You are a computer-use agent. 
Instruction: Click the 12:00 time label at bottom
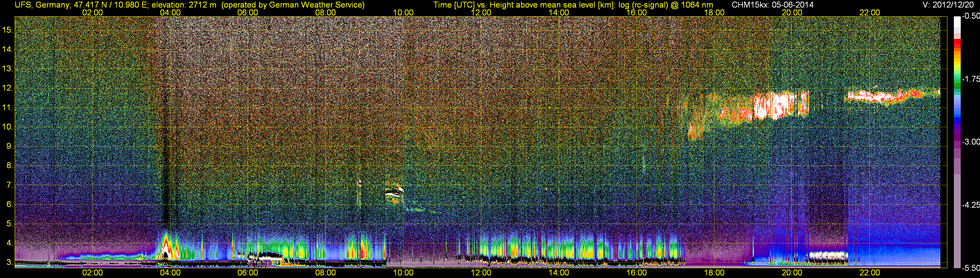pyautogui.click(x=481, y=273)
